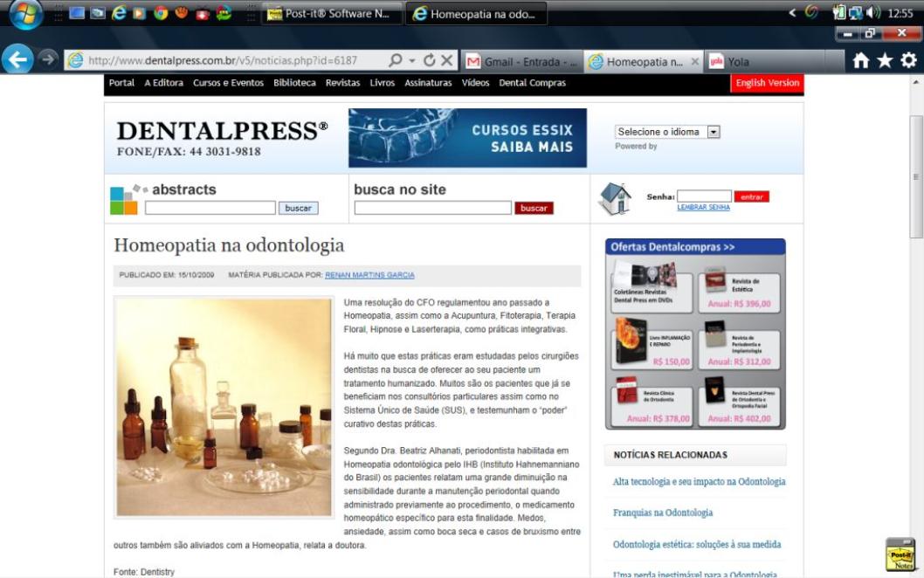
Task: Click the red entrar button
Action: coord(752,196)
